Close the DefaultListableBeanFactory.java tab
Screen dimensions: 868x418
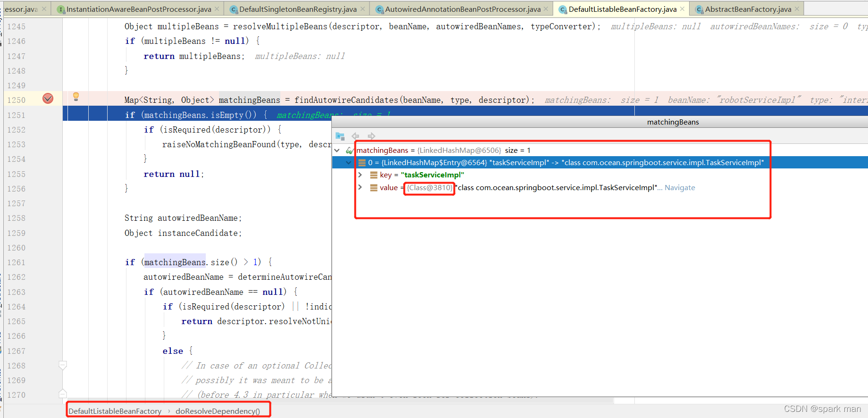(x=682, y=9)
